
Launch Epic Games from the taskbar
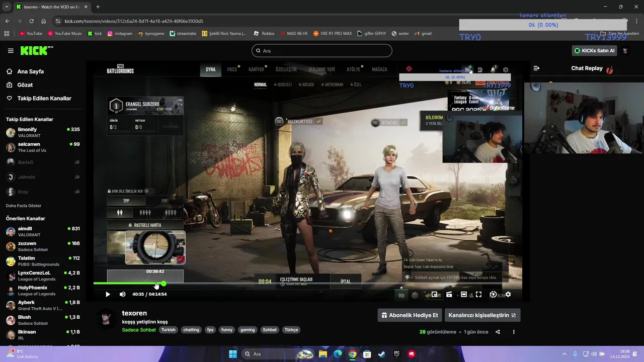coord(396,354)
